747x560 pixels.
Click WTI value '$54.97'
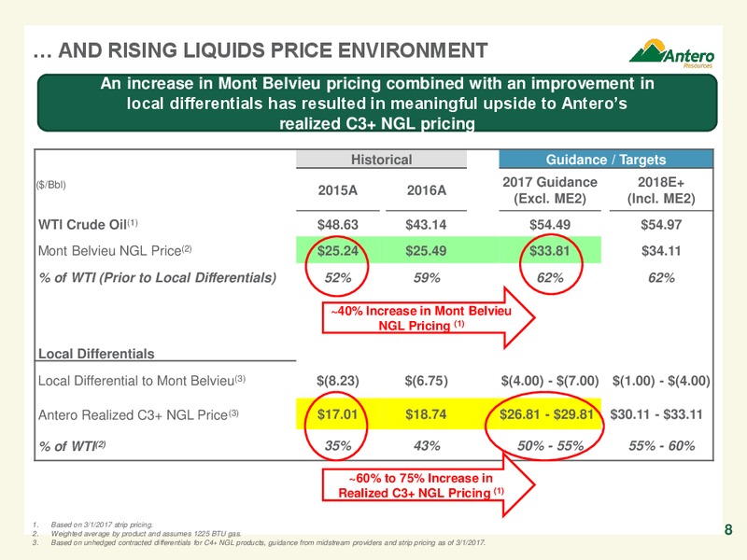pyautogui.click(x=661, y=225)
